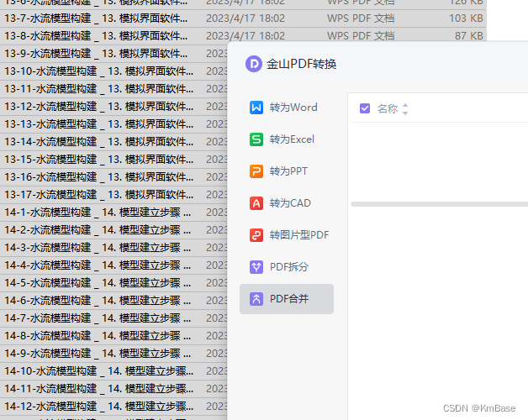Select file 14-9-水流模型构建 in Explorer
Viewport: 528px width, 420px height.
pos(98,354)
